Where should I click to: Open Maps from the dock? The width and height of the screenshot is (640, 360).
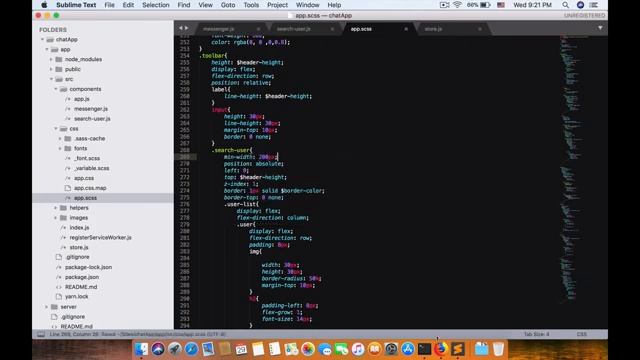(291, 349)
